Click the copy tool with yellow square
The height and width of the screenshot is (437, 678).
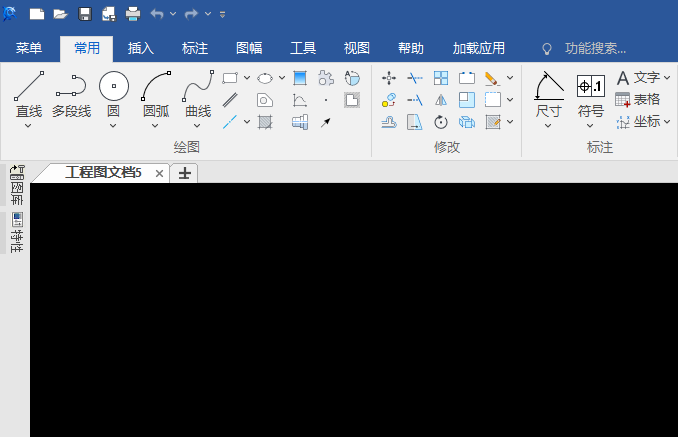coord(389,100)
